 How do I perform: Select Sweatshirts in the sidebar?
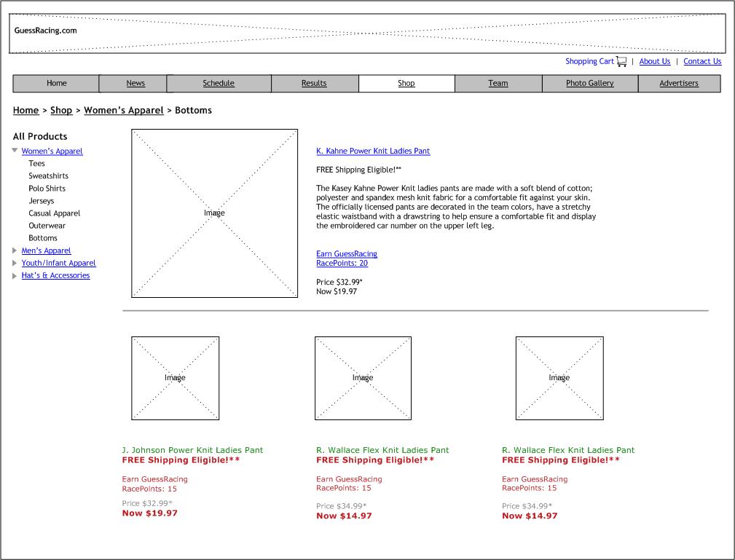pos(49,176)
